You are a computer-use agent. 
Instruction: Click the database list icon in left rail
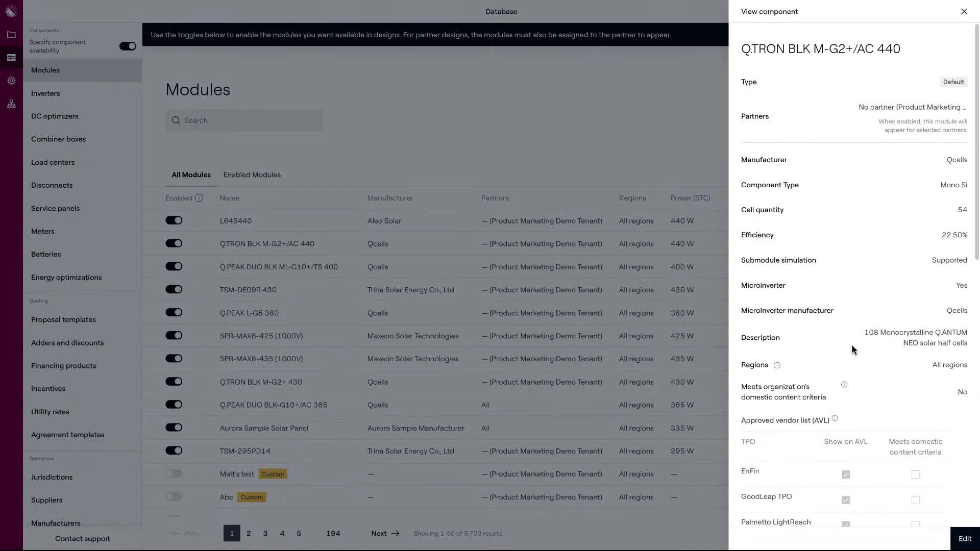click(x=11, y=58)
